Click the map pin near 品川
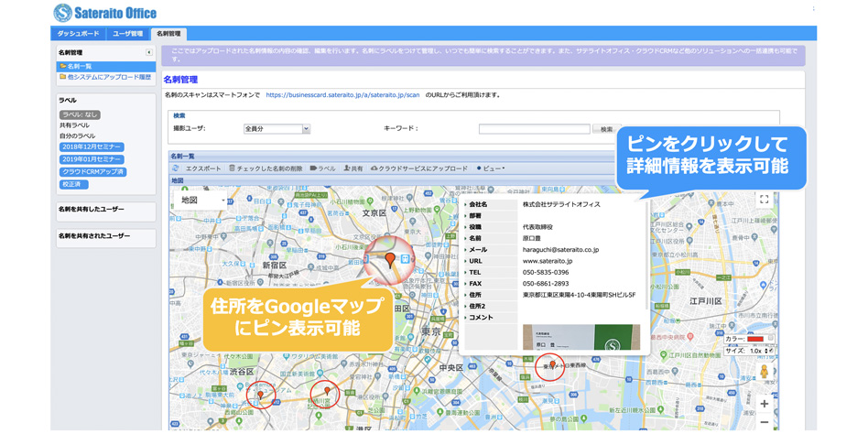Image resolution: width=868 pixels, height=434 pixels. tap(327, 391)
